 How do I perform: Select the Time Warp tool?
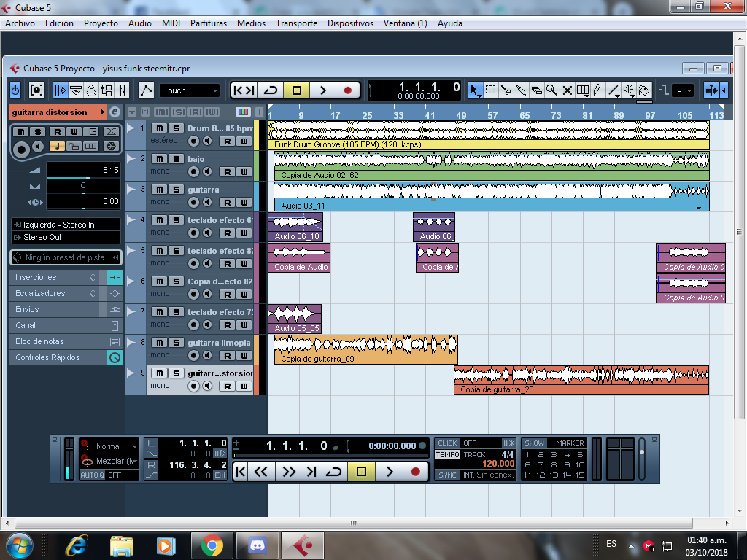click(x=583, y=90)
